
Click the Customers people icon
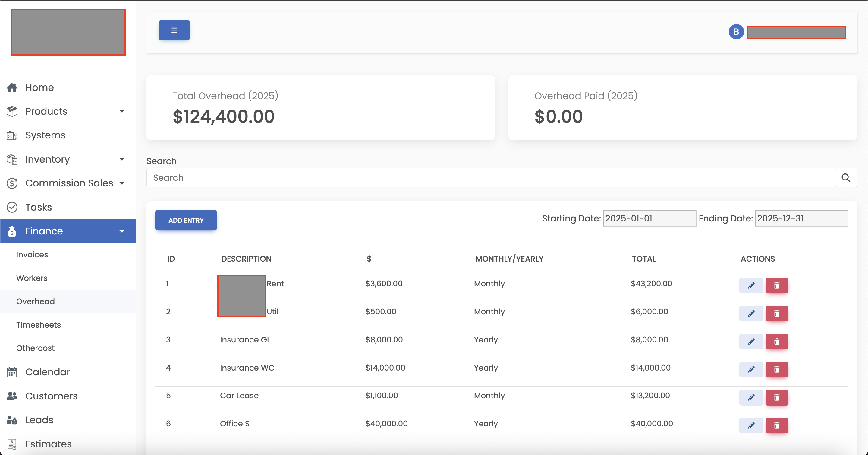tap(13, 396)
